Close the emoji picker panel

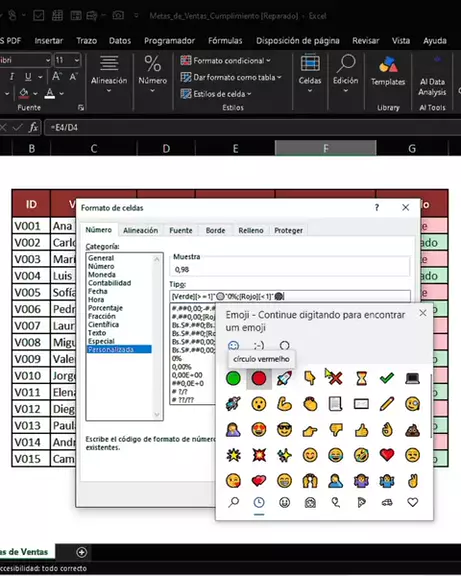point(423,313)
